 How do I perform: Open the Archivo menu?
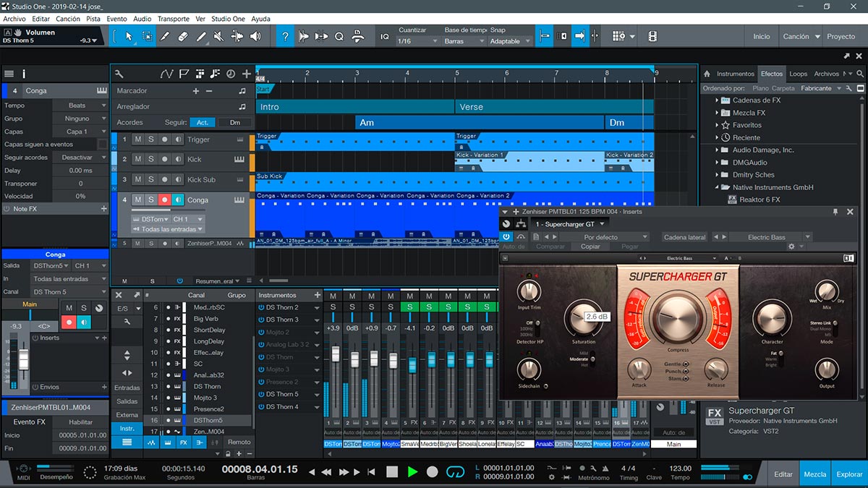pos(14,19)
